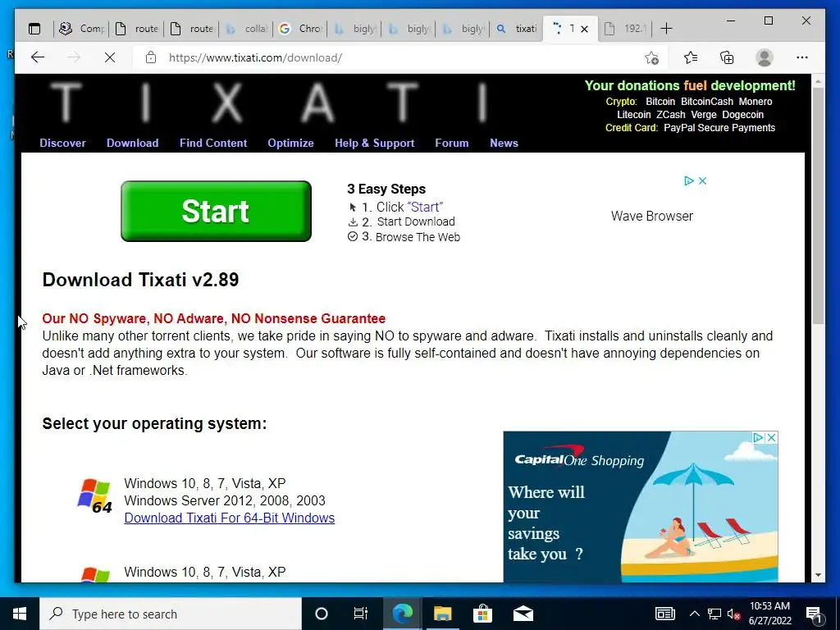Click the Cortana circle icon
The width and height of the screenshot is (840, 630).
[x=322, y=614]
